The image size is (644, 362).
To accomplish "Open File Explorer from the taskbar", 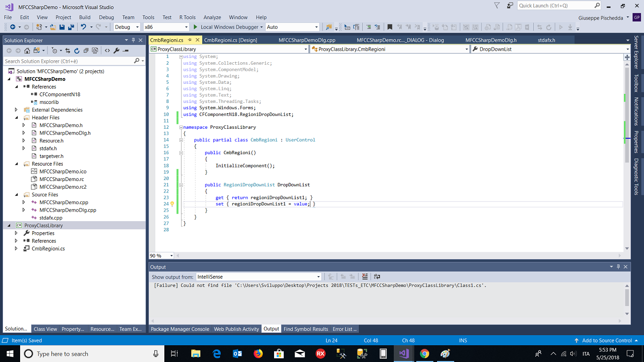I will (x=195, y=354).
